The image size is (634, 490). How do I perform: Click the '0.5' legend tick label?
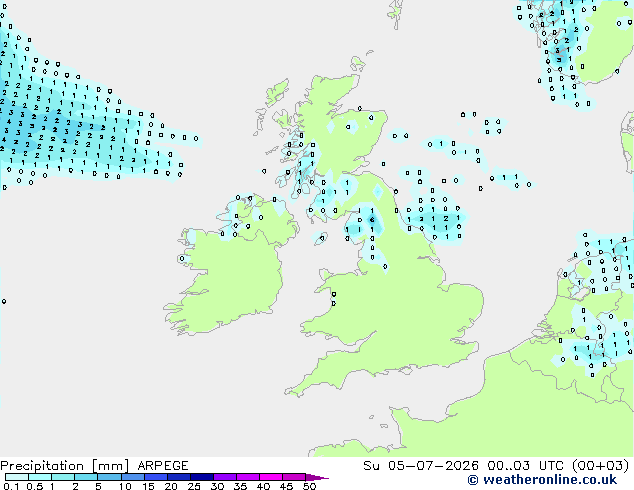coord(35,486)
